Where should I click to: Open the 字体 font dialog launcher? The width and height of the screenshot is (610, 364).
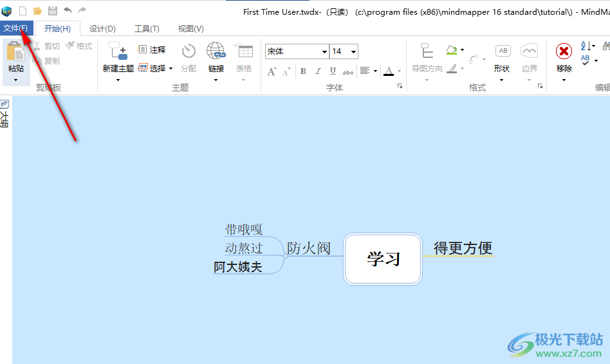(x=400, y=86)
